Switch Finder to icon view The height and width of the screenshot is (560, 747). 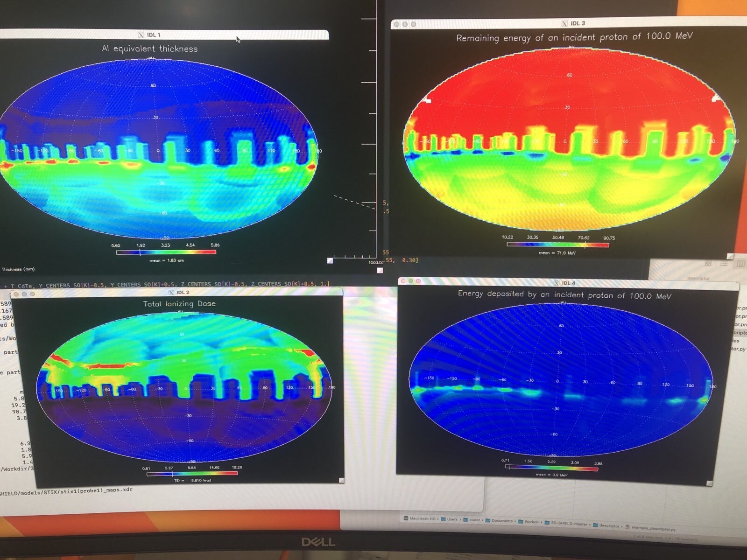708,264
